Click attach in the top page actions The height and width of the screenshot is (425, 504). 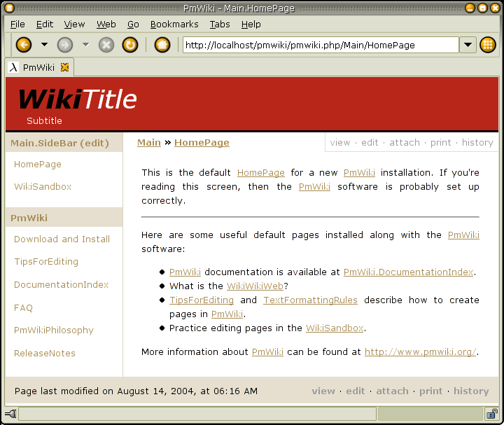(405, 142)
